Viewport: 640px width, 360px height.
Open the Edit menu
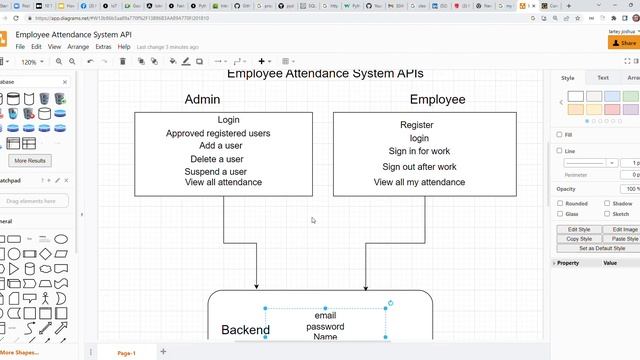pos(36,47)
